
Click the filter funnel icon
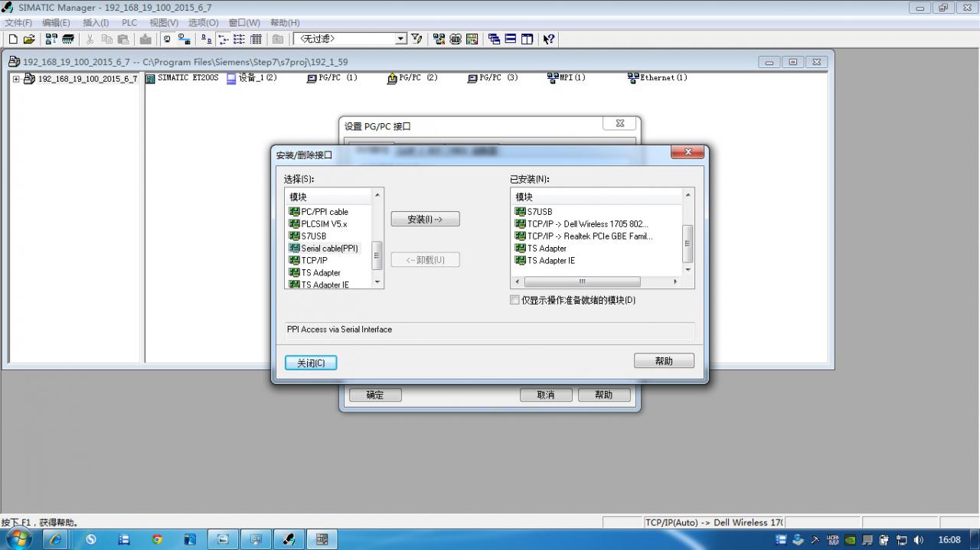point(416,39)
